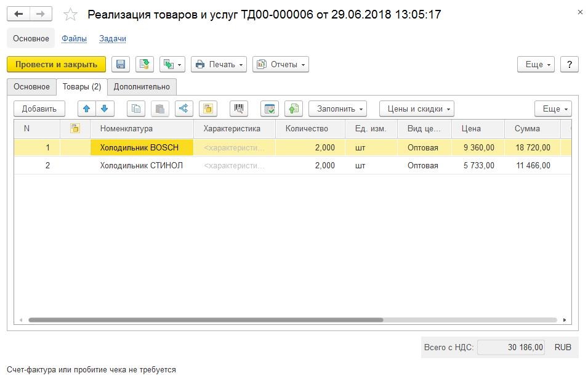Click the N column header
Image resolution: width=588 pixels, height=381 pixels.
click(x=37, y=128)
